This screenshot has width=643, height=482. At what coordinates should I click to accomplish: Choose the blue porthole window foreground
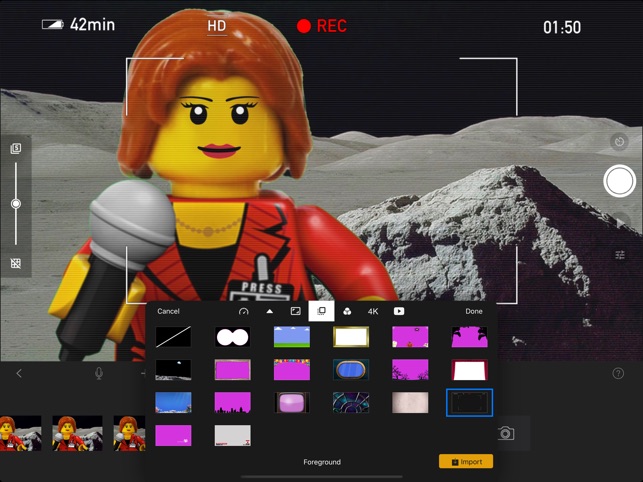click(351, 370)
